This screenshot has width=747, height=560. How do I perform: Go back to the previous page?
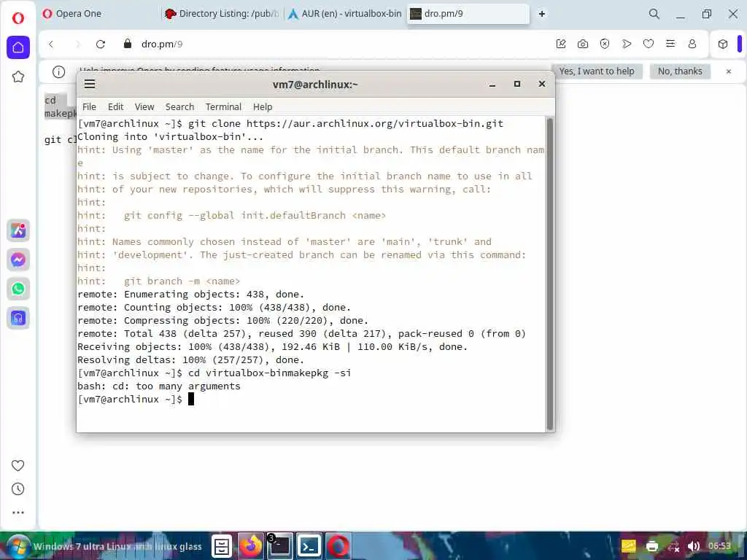pos(51,44)
